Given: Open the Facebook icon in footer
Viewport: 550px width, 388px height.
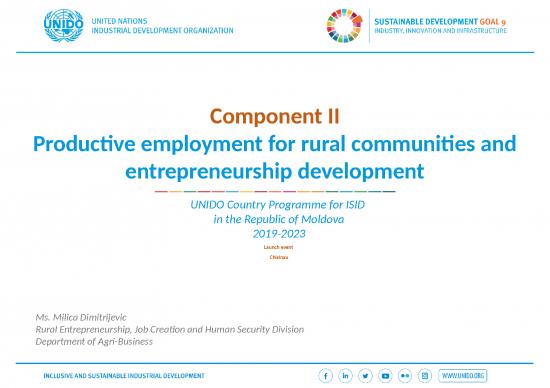Looking at the screenshot, I should [x=326, y=376].
